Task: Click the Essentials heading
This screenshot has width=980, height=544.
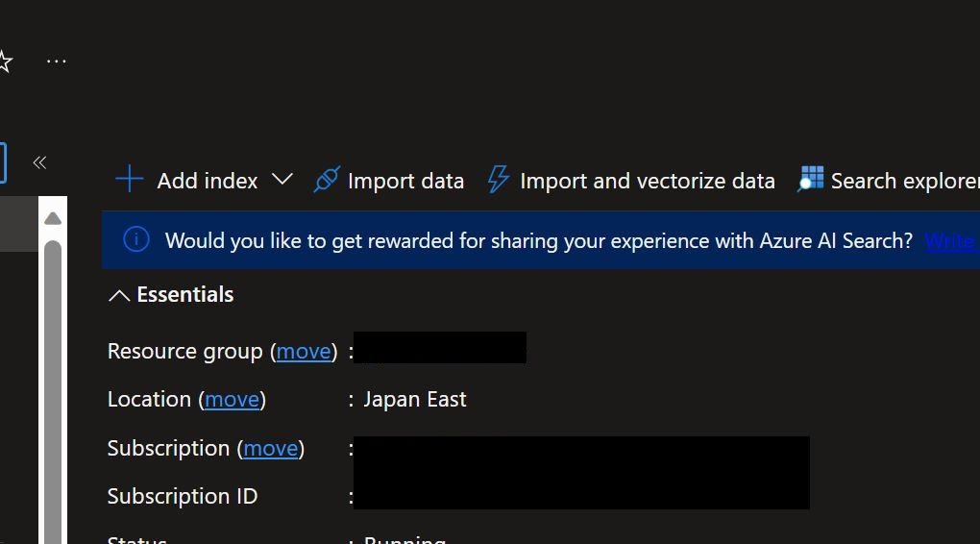Action: pos(185,294)
